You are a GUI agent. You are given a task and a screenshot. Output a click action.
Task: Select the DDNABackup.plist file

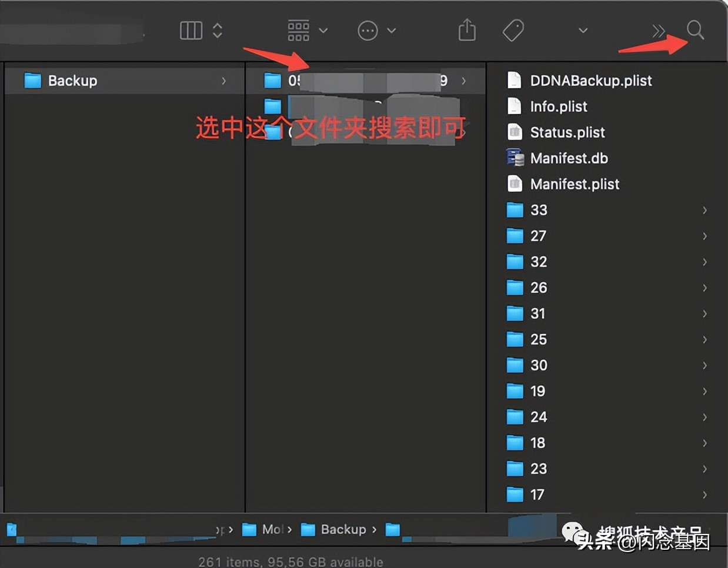(x=590, y=81)
